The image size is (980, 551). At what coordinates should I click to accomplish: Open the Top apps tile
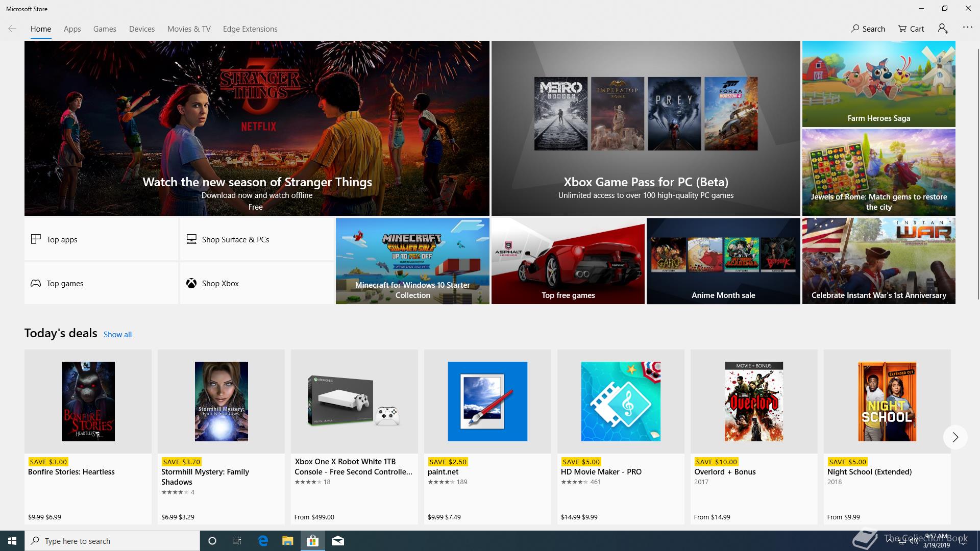click(x=101, y=239)
